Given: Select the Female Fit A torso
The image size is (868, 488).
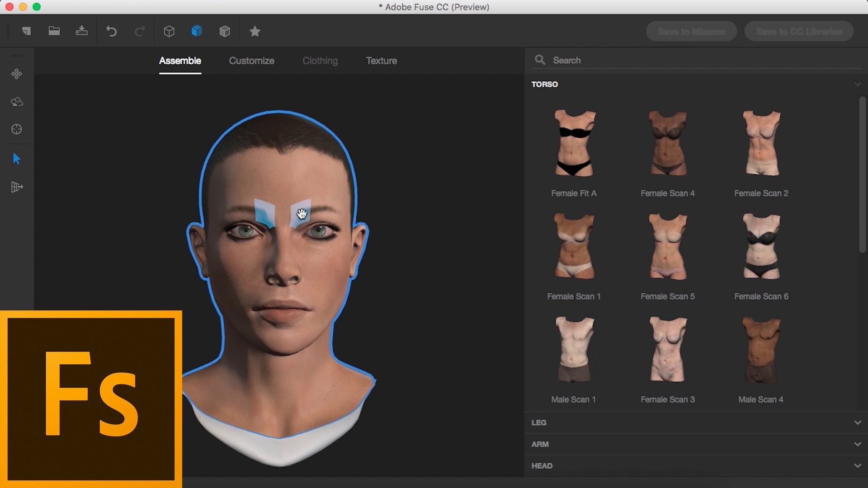Looking at the screenshot, I should [574, 154].
